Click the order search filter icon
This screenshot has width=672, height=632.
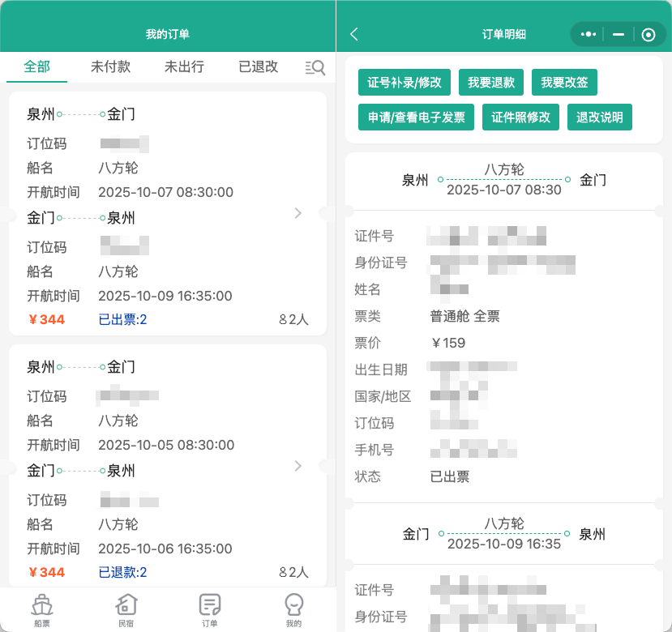315,67
